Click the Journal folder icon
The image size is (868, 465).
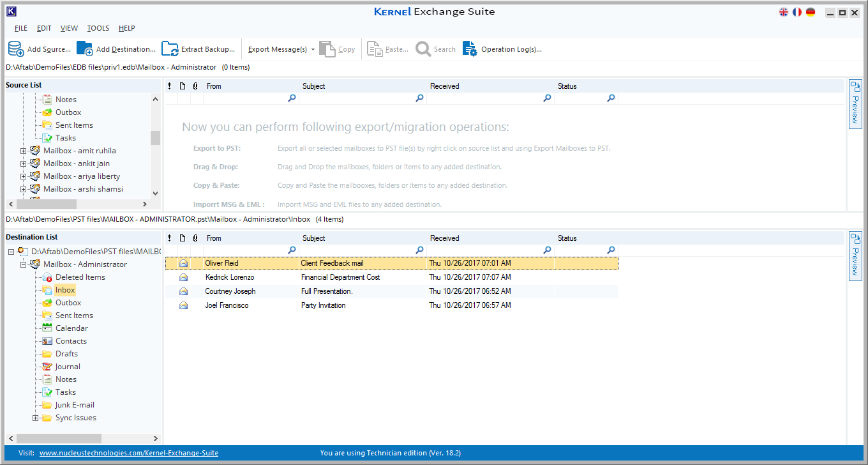click(47, 367)
